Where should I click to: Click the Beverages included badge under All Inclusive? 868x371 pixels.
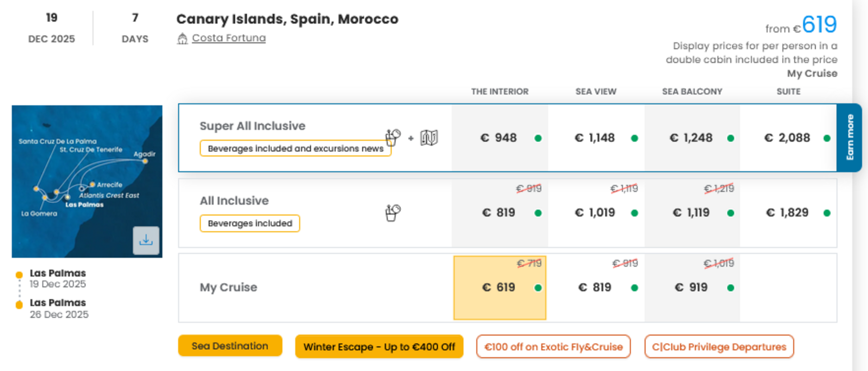(250, 223)
